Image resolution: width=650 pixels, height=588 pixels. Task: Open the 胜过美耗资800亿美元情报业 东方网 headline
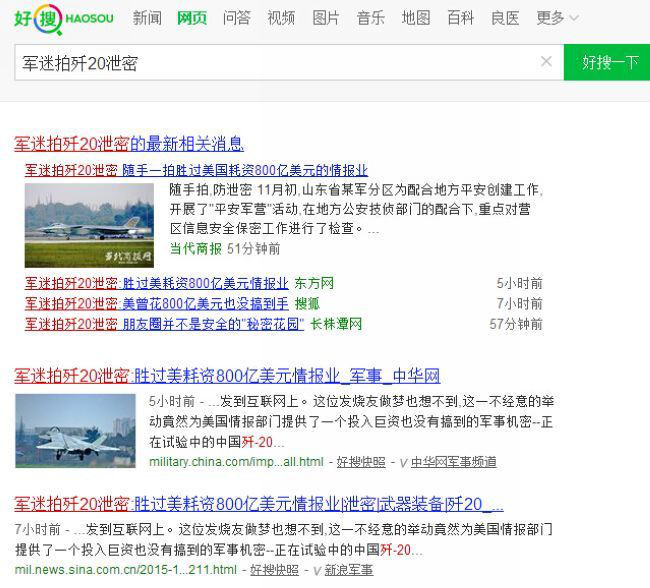pos(157,283)
